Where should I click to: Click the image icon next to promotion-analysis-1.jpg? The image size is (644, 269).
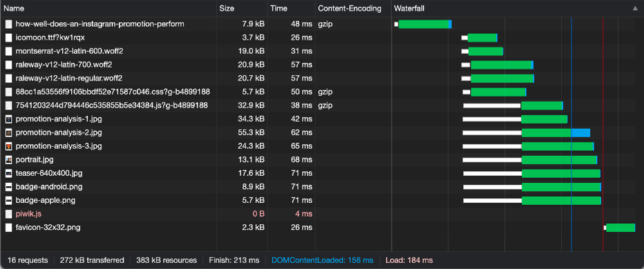pos(8,119)
